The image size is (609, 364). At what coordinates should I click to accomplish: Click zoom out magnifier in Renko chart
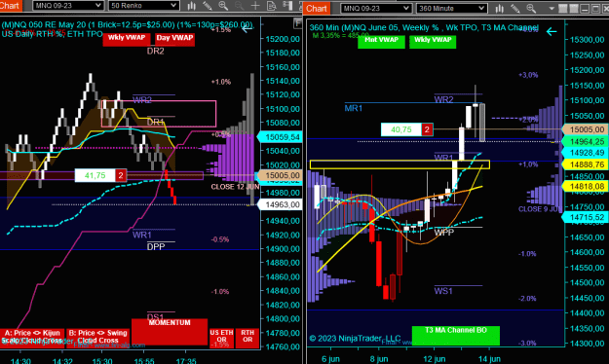[x=240, y=6]
